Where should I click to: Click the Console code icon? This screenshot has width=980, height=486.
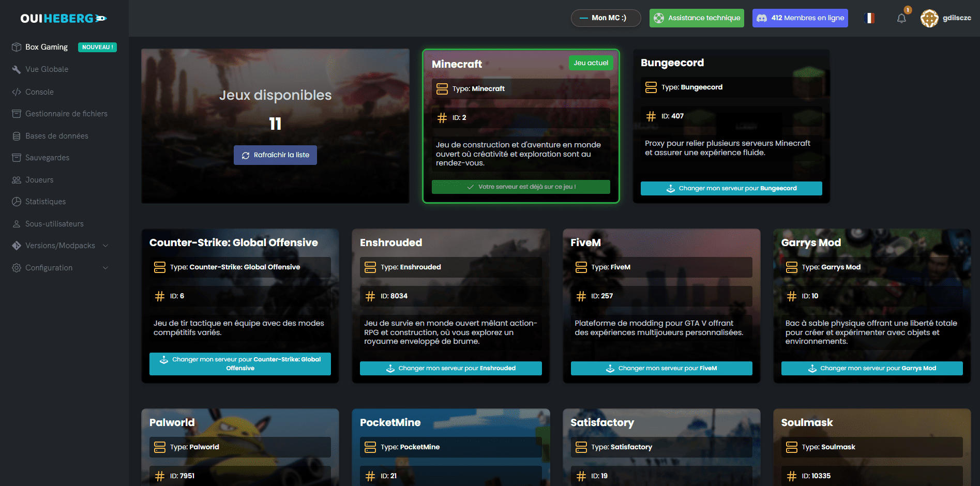click(x=17, y=92)
